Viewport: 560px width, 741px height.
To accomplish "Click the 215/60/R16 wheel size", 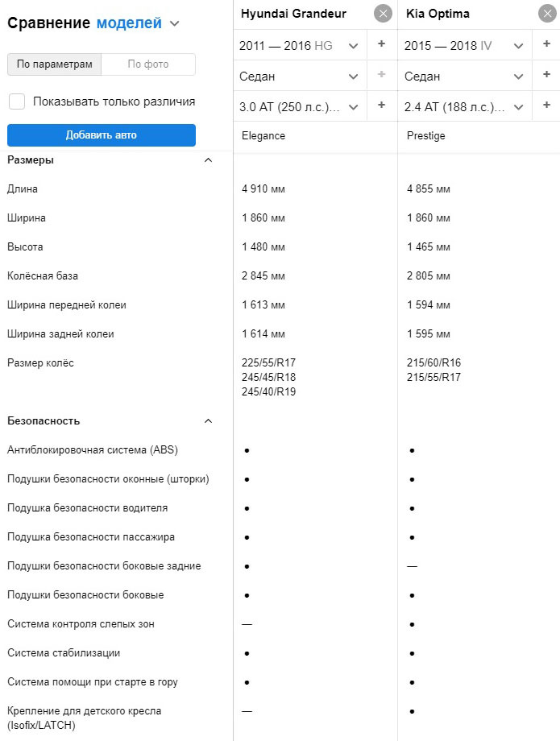I will (433, 363).
